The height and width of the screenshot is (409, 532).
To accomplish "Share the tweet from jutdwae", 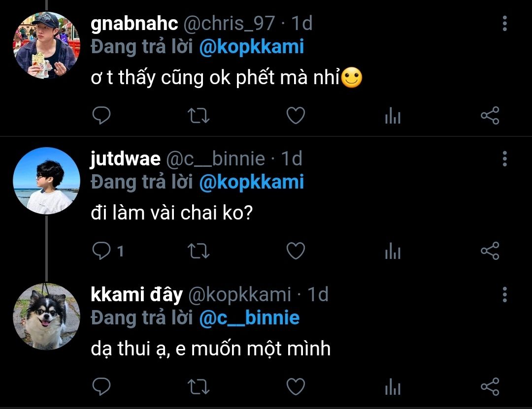I will click(x=490, y=252).
